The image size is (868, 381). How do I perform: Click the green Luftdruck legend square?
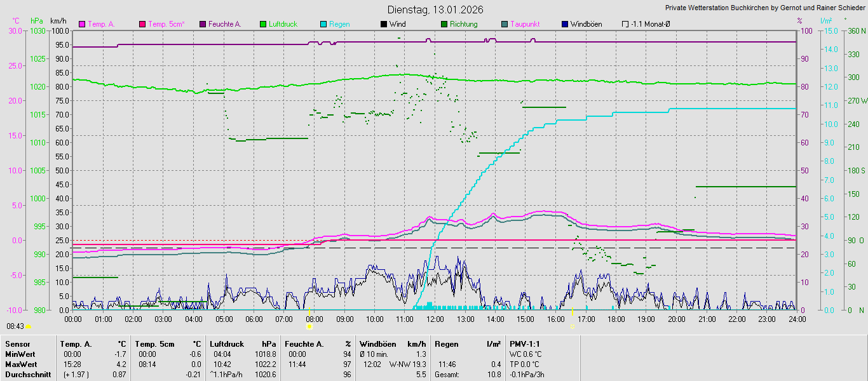tap(263, 24)
